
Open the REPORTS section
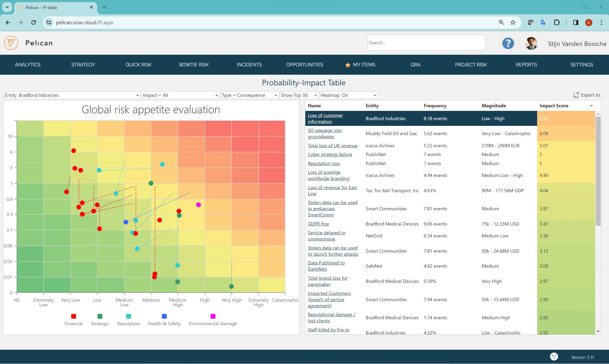526,65
